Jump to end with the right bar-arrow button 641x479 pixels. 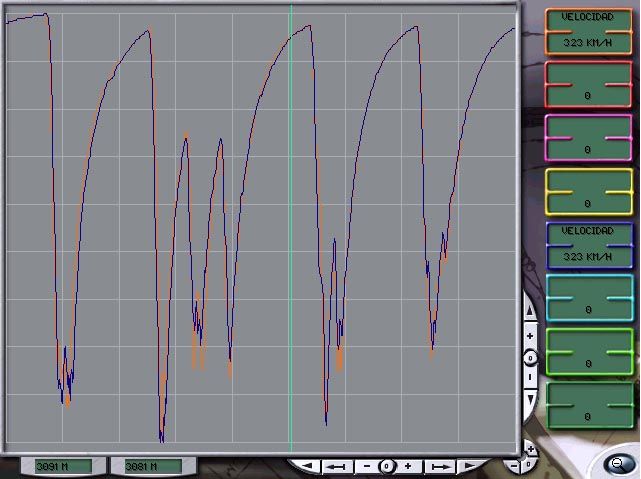pyautogui.click(x=439, y=466)
